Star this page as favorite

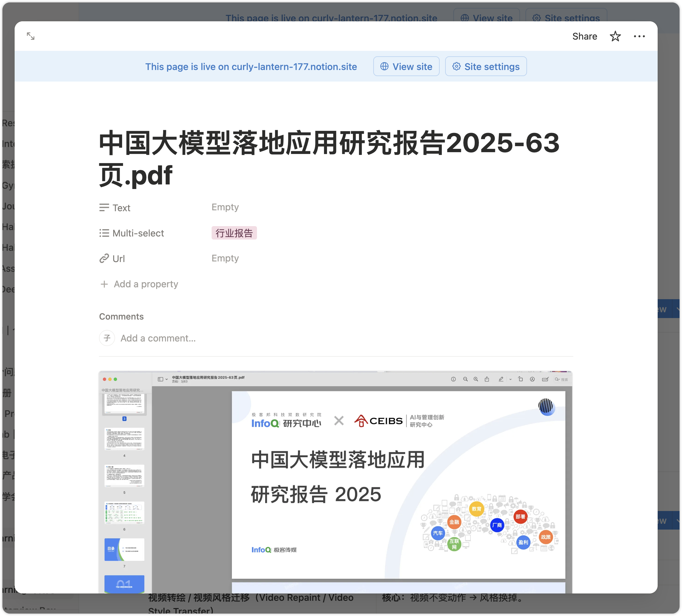615,36
